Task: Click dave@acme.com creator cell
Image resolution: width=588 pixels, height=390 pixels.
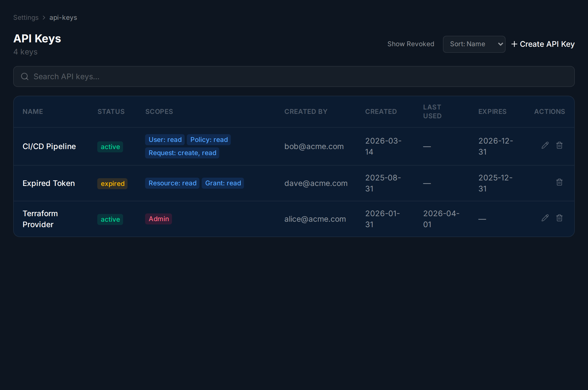Action: pos(316,183)
